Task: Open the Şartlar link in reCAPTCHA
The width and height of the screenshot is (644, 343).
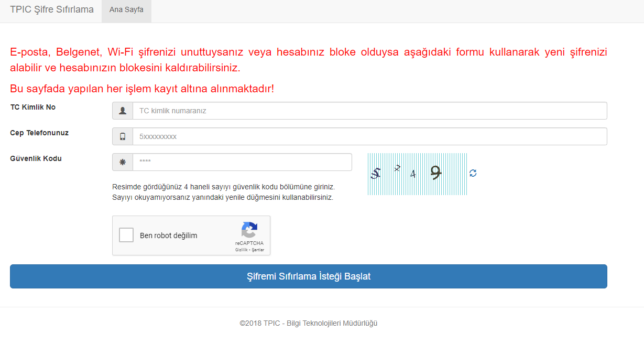Action: pyautogui.click(x=258, y=250)
